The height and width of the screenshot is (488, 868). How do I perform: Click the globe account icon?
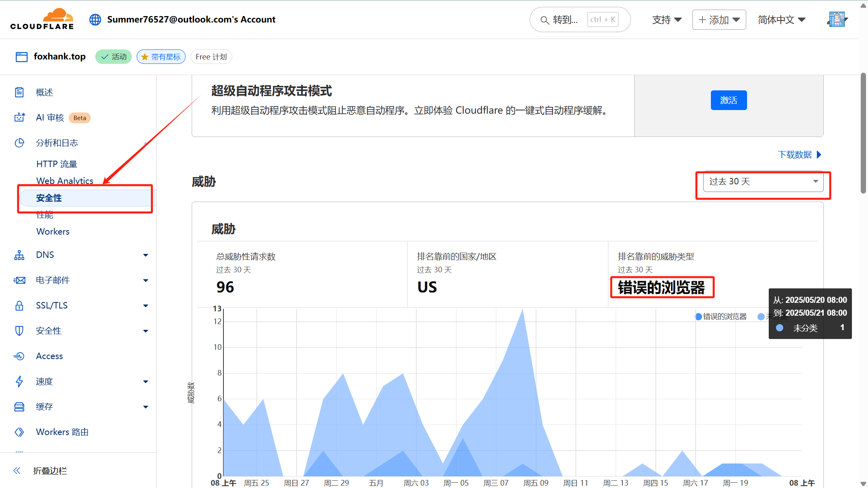[95, 19]
